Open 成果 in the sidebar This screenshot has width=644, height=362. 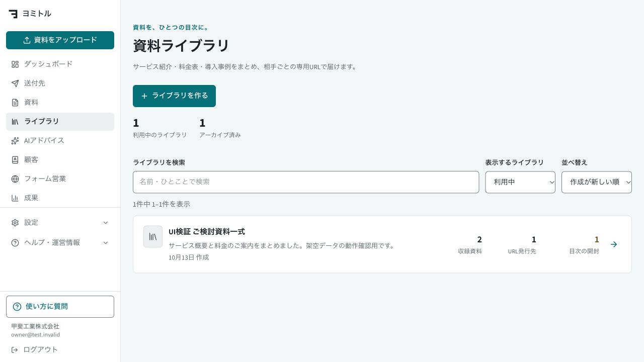click(x=60, y=198)
